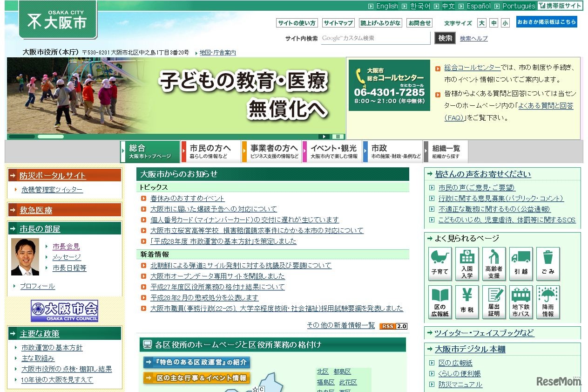588x392 pixels.
Task: Open the お問合せ contact link
Action: click(419, 22)
